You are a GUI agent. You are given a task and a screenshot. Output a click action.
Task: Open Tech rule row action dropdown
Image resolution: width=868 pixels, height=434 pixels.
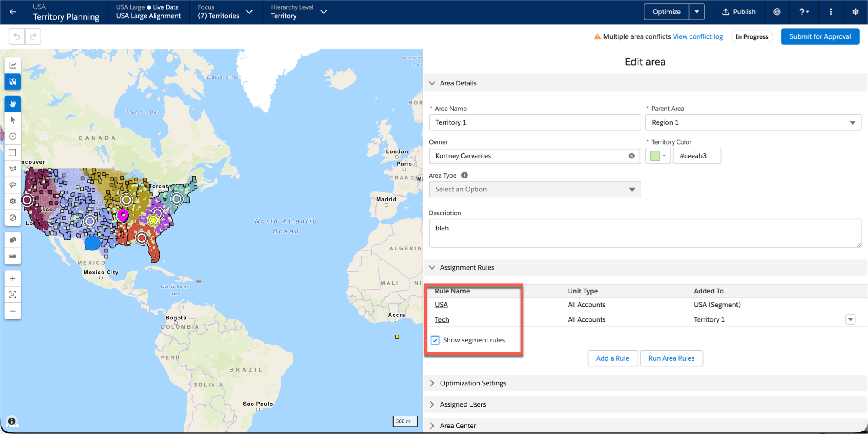point(850,319)
